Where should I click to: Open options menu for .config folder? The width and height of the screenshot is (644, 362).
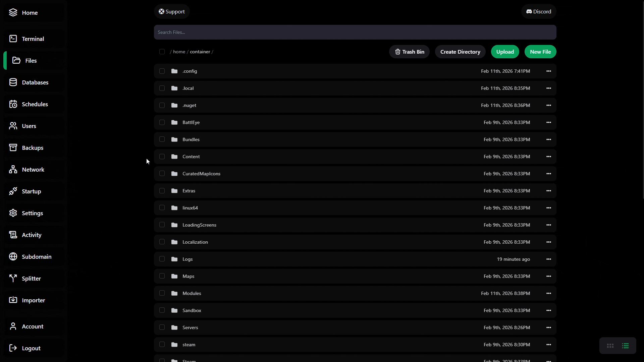tap(548, 71)
